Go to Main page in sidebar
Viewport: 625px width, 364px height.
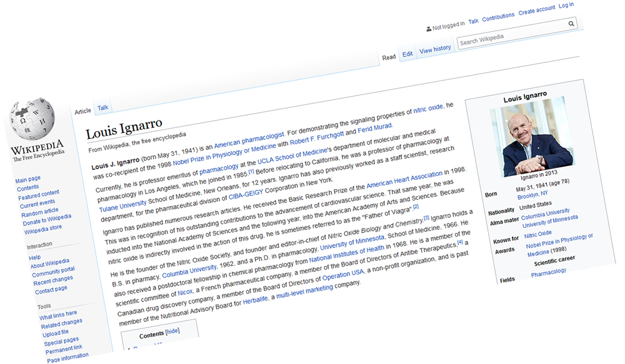click(x=28, y=179)
